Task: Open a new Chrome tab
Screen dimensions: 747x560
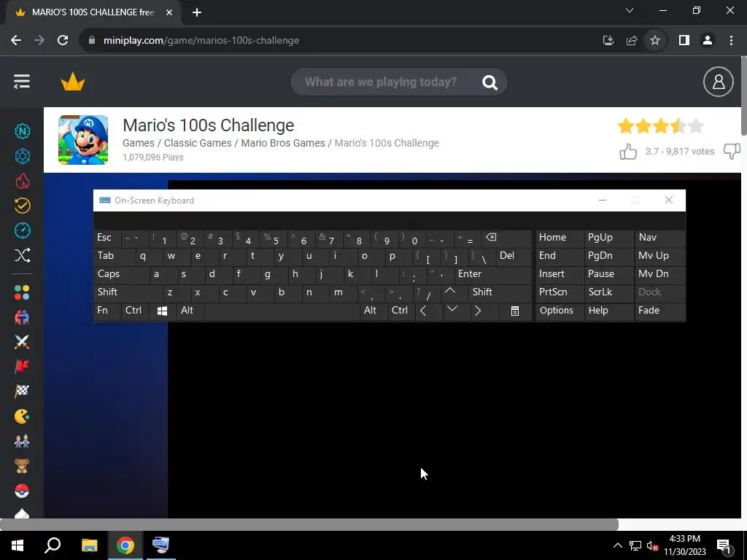Action: pos(197,12)
